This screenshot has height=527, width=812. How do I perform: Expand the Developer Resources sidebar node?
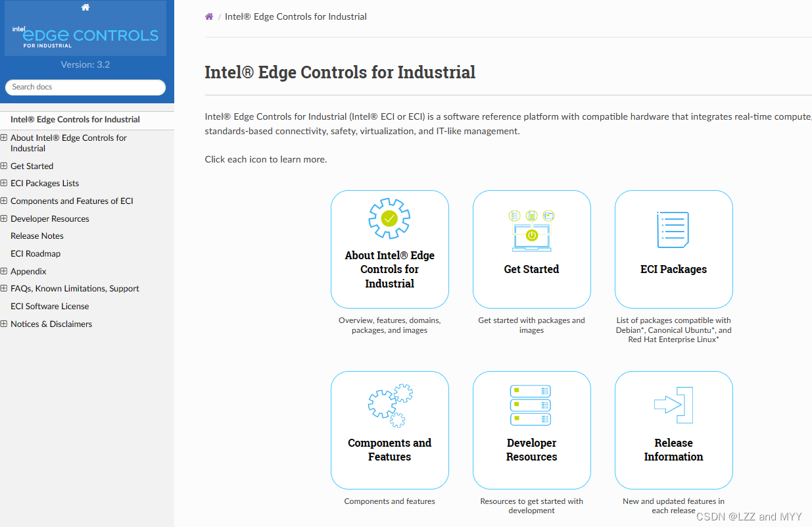(x=4, y=218)
